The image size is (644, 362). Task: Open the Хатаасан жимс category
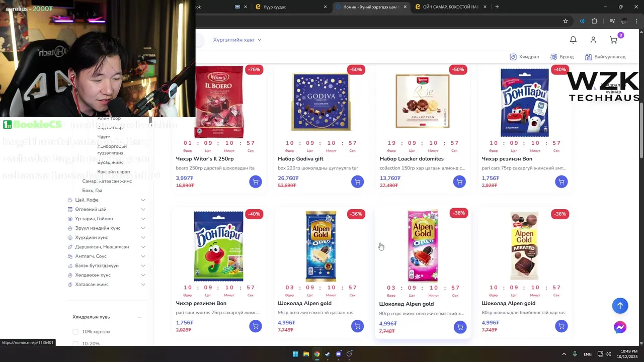coord(92,285)
